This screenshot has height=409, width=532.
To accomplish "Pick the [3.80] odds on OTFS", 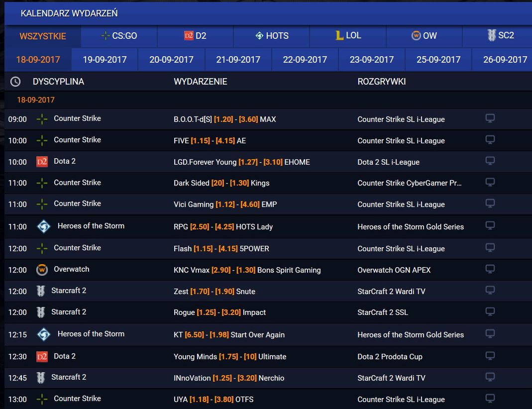I will (x=224, y=400).
